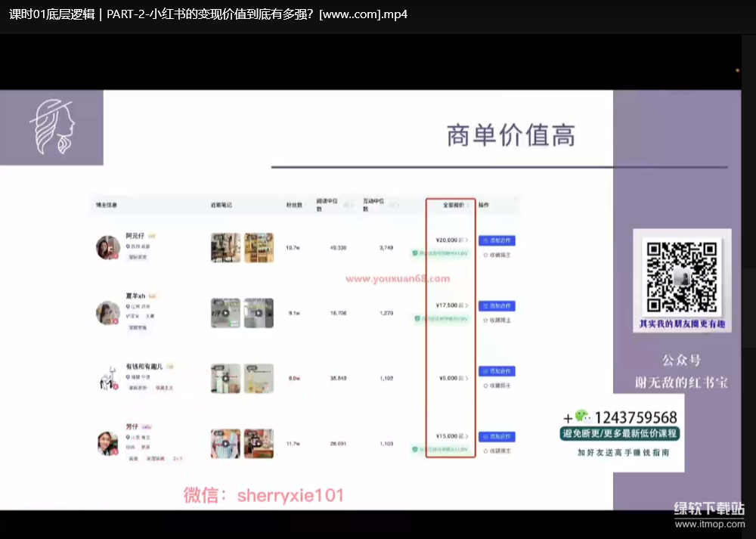Viewport: 756px width, 539px height.
Task: Open 夏羊xh's first video note thumbnail
Action: (225, 313)
